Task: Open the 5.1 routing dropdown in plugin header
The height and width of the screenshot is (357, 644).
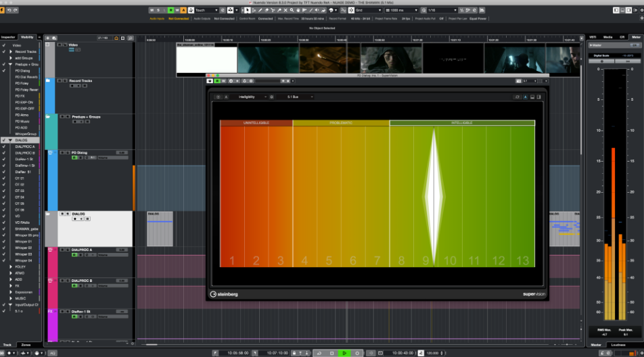Action: click(x=530, y=81)
